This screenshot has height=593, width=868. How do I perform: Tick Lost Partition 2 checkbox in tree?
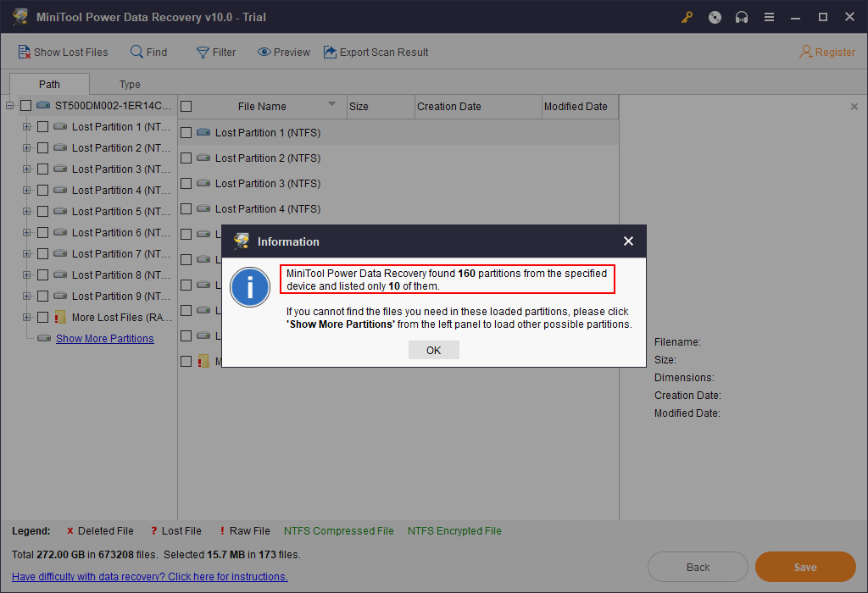[x=42, y=147]
